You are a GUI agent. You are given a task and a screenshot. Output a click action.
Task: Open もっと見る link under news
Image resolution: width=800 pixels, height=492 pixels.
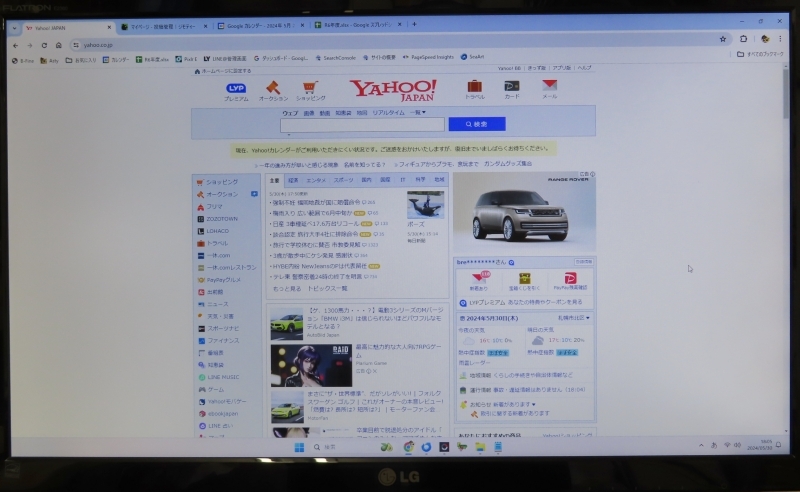pos(287,289)
